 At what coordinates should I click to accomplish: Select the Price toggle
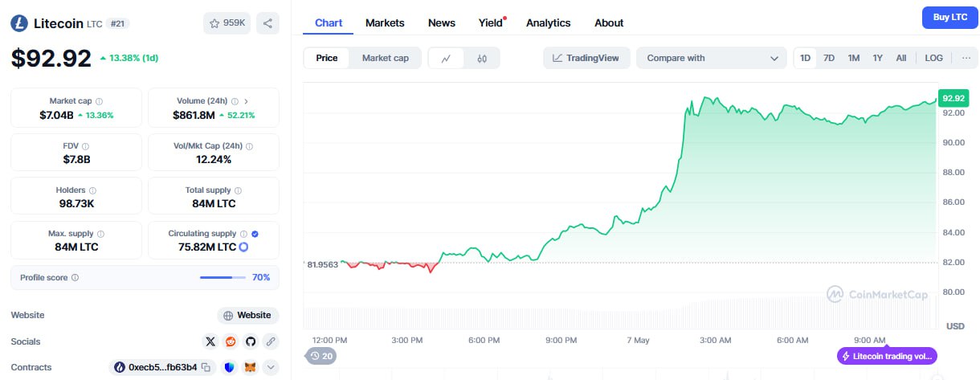pos(327,58)
